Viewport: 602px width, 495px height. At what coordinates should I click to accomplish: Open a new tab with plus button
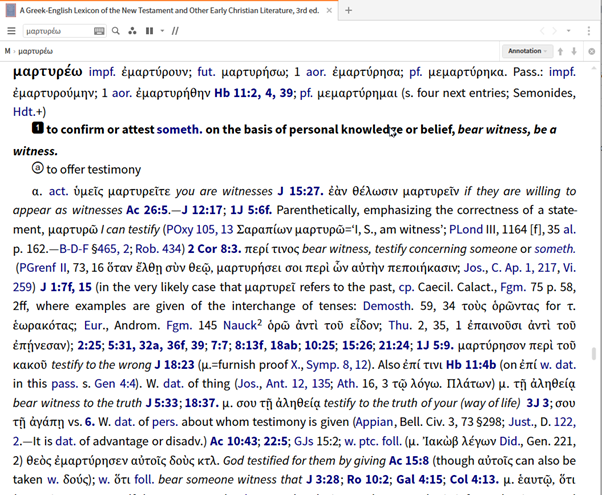click(x=349, y=11)
